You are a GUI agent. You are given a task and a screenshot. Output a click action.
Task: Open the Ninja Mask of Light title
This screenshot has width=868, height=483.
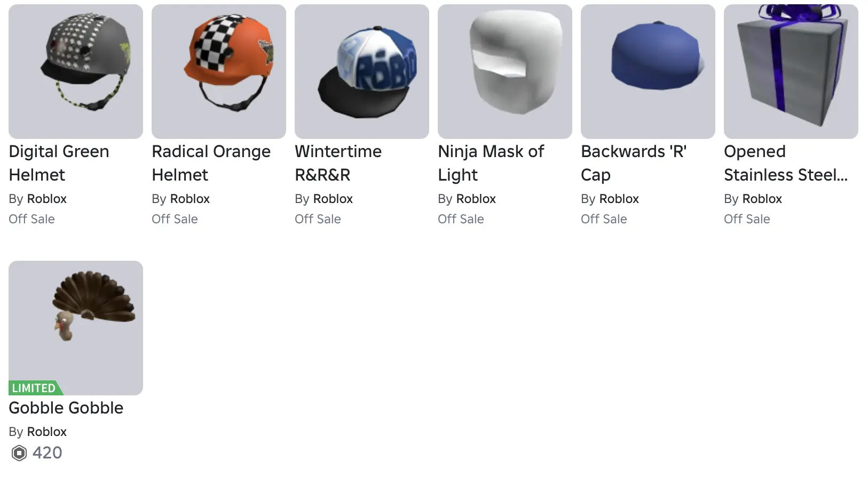(x=491, y=163)
